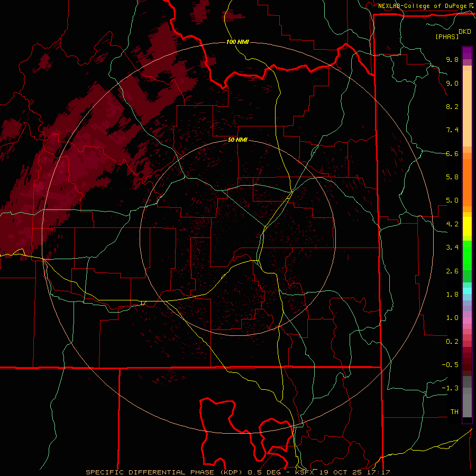This screenshot has width=476, height=476.
Task: Click the 3.4 legend value
Action: (x=452, y=248)
